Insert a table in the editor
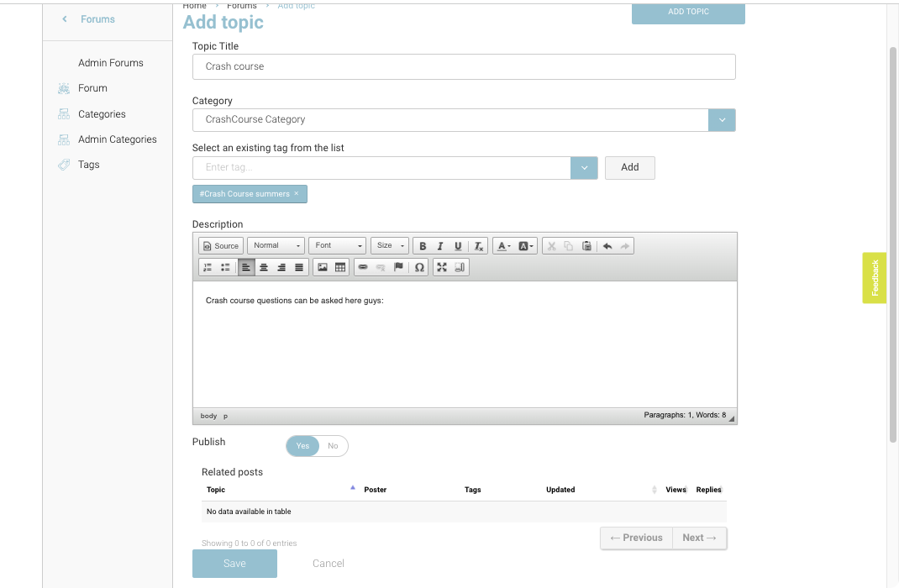 (340, 267)
